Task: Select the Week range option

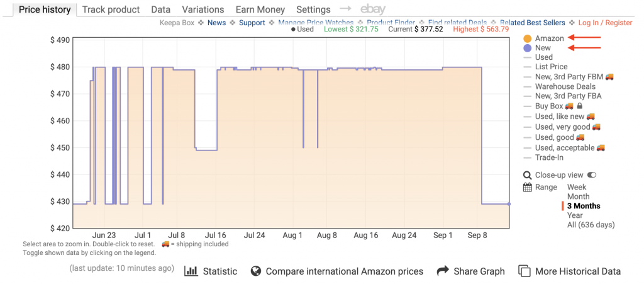Action: [577, 187]
